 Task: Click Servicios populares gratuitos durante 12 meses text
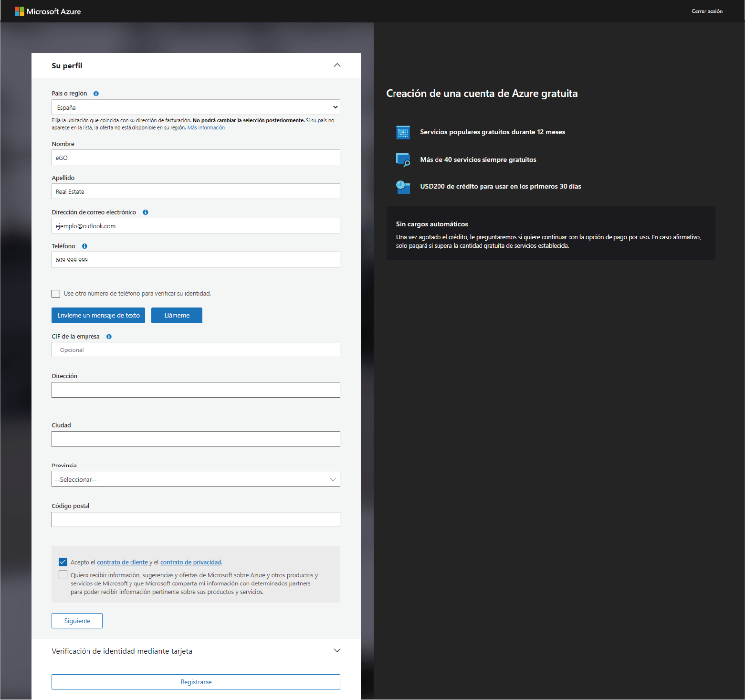(493, 132)
